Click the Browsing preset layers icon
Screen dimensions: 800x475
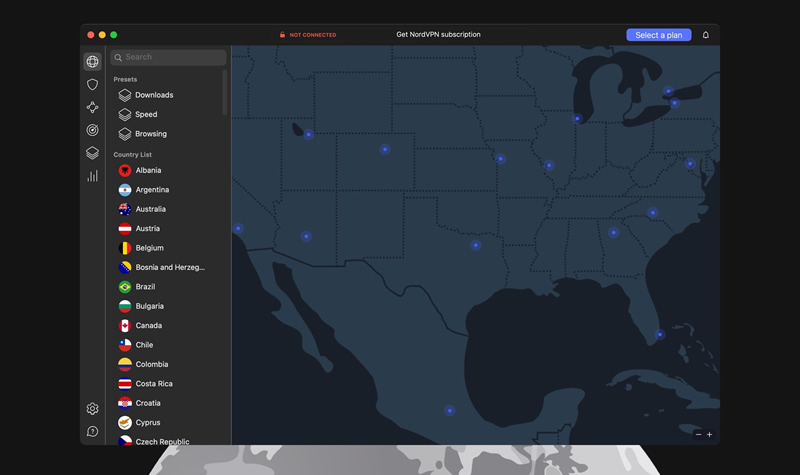125,134
